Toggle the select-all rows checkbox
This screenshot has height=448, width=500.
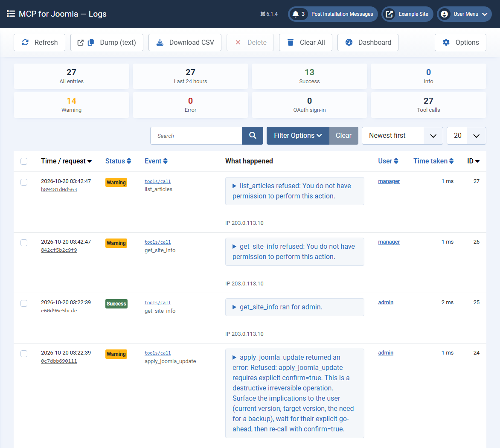point(24,161)
